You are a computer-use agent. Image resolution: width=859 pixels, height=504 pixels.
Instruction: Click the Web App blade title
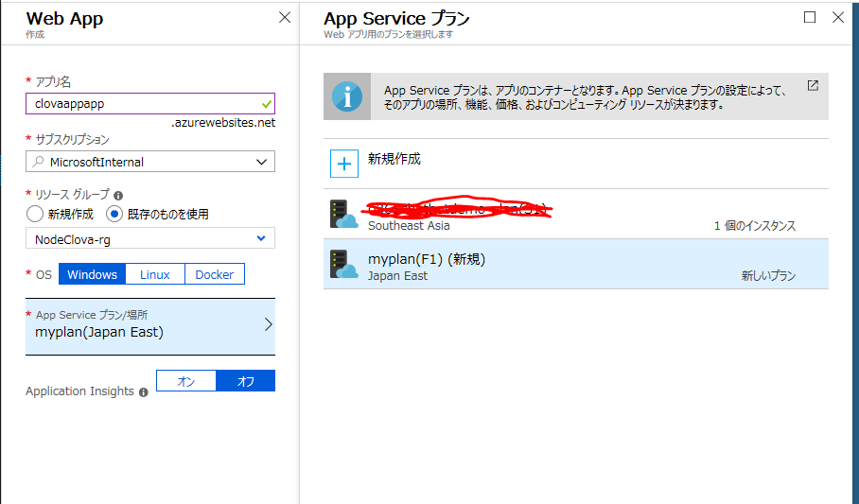[64, 18]
